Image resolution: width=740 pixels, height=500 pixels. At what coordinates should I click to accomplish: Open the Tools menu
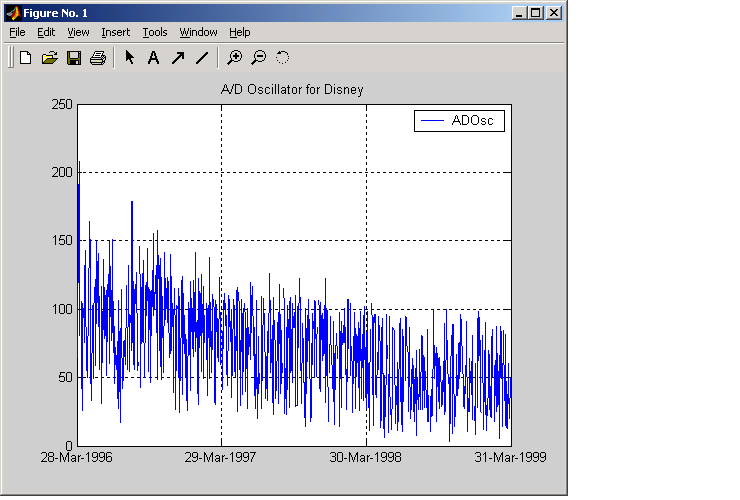(155, 32)
